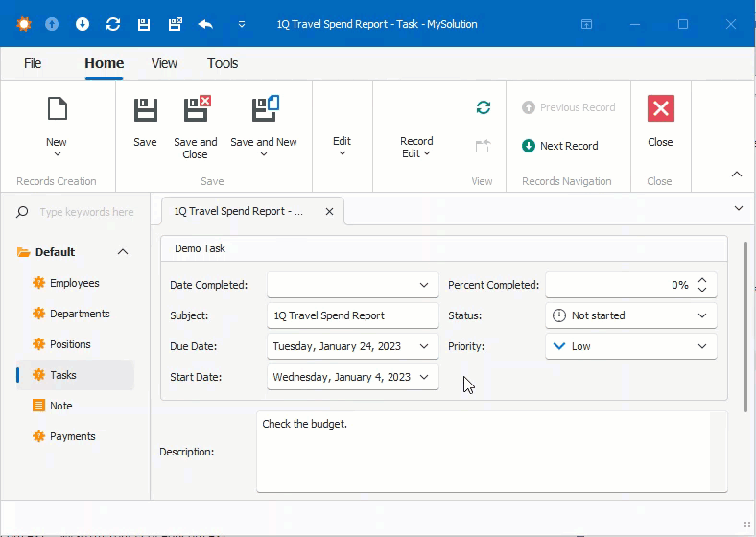
Task: Expand the New button dropdown arrow
Action: coord(58,154)
